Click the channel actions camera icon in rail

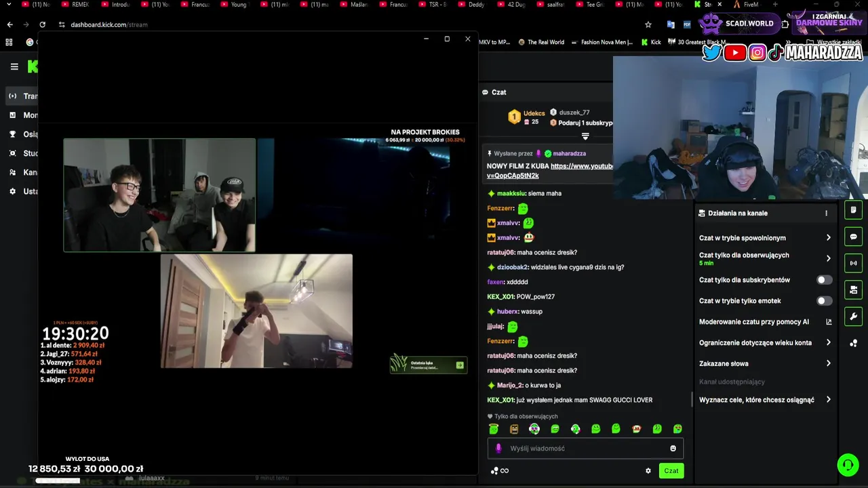(853, 290)
